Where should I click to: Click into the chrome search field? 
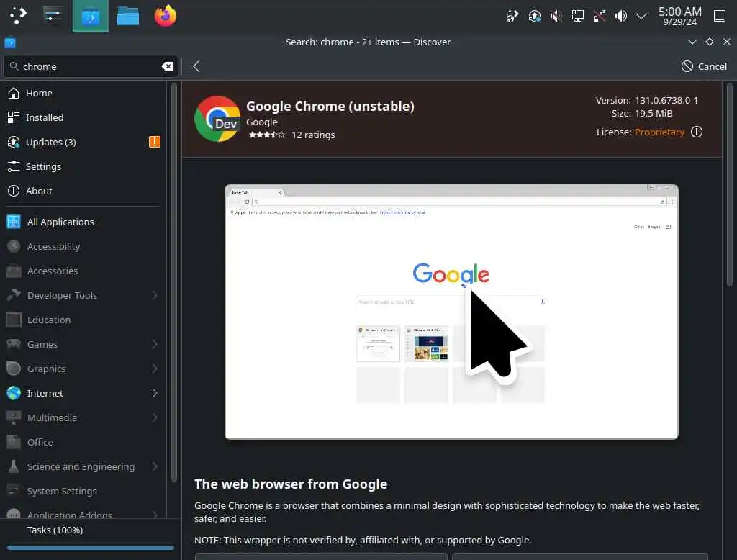click(90, 66)
